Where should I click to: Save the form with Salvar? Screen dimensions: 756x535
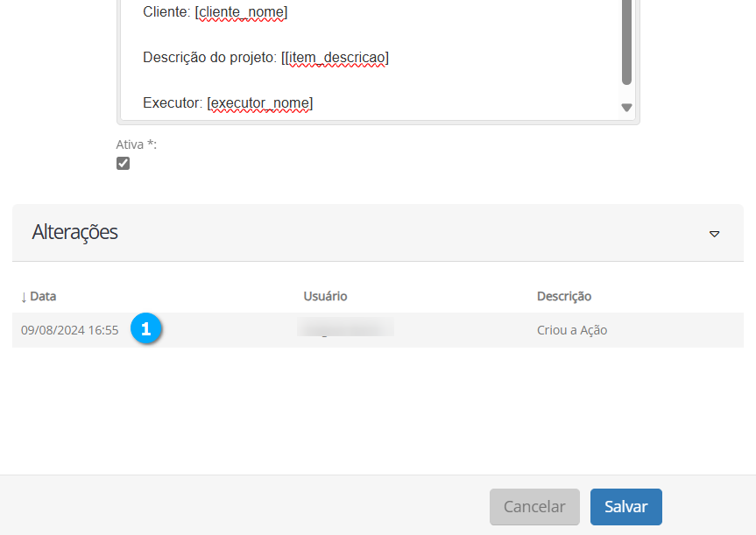[x=625, y=507]
